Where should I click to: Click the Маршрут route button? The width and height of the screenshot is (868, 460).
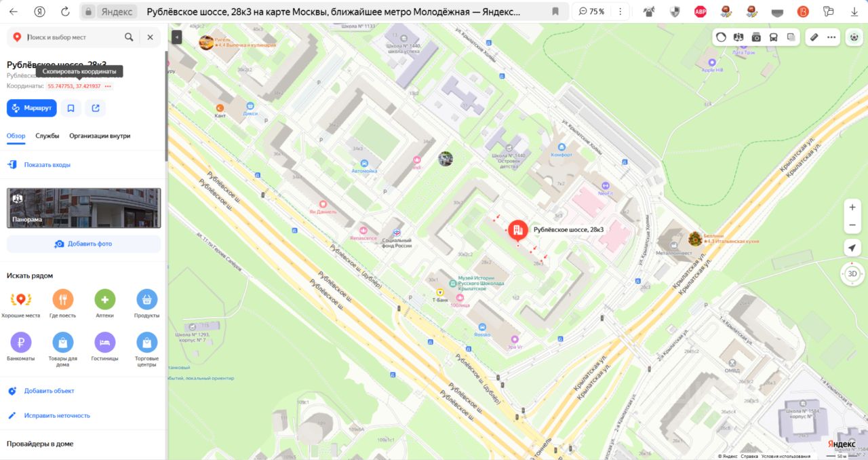coord(32,108)
